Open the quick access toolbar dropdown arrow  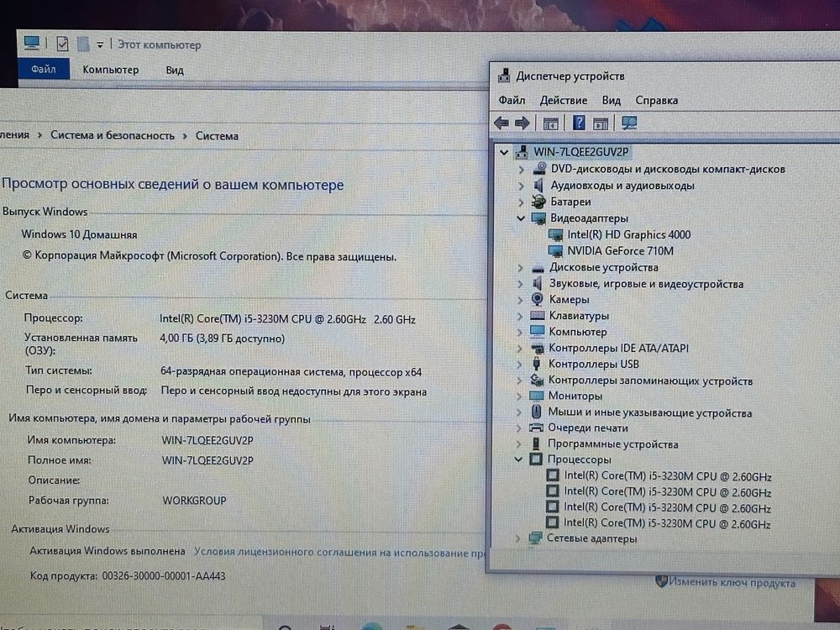[x=100, y=45]
